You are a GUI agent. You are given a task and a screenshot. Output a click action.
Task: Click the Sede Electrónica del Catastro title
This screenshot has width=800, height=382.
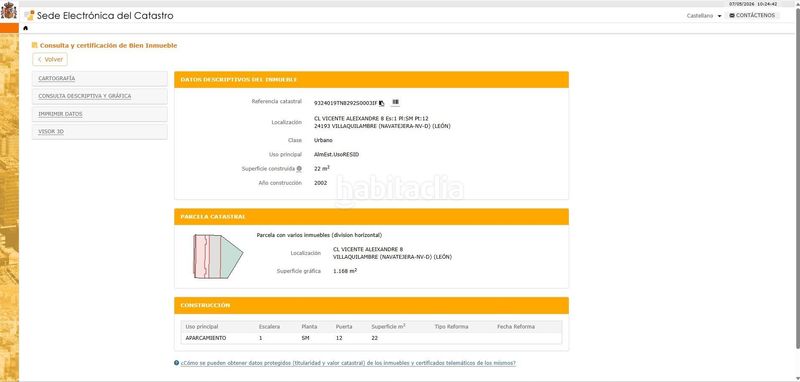pyautogui.click(x=105, y=15)
